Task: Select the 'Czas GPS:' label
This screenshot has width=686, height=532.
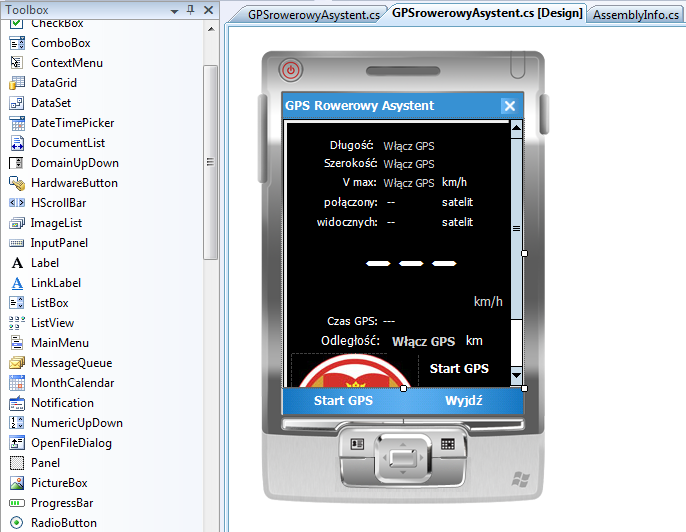Action: tap(352, 321)
